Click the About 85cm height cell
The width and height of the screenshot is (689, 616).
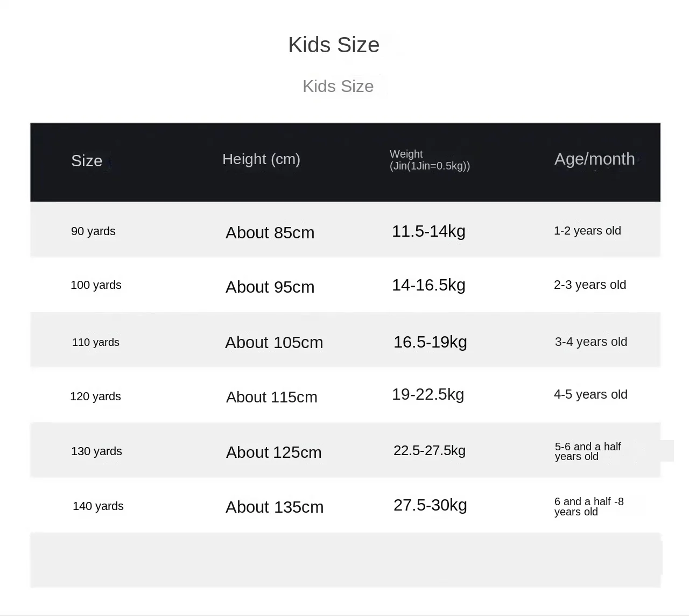pos(270,233)
